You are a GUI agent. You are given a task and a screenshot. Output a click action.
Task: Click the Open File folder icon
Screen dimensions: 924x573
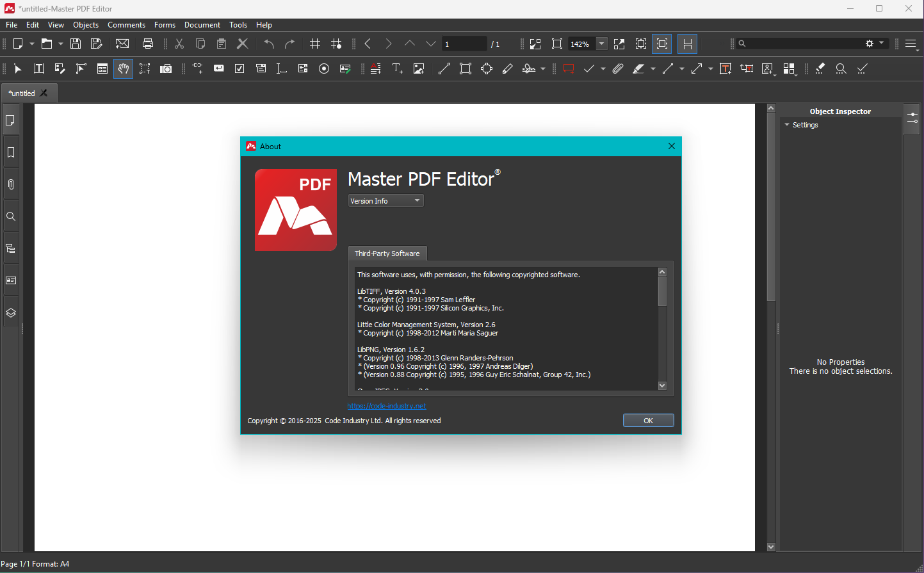pyautogui.click(x=47, y=44)
